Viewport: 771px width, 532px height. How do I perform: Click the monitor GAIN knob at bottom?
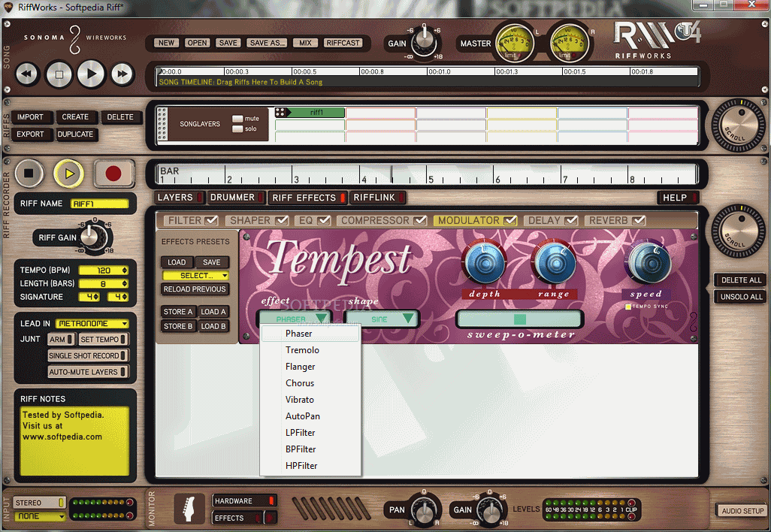click(x=490, y=510)
